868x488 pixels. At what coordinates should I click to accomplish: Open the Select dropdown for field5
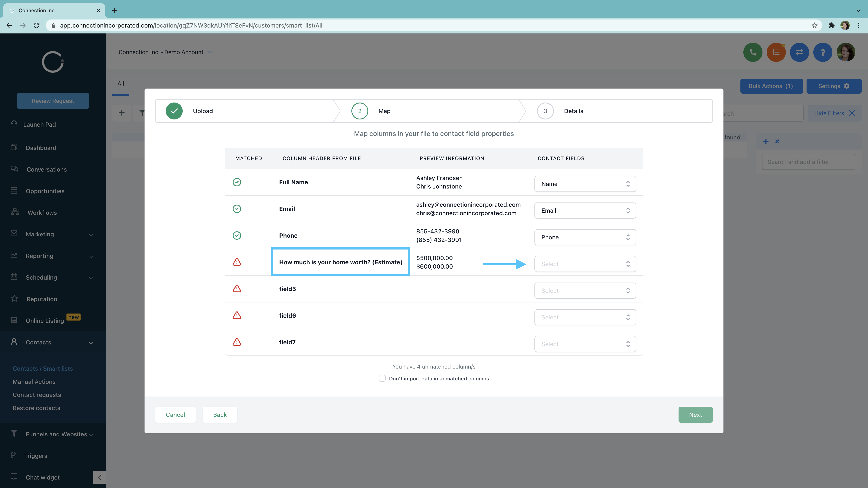585,290
